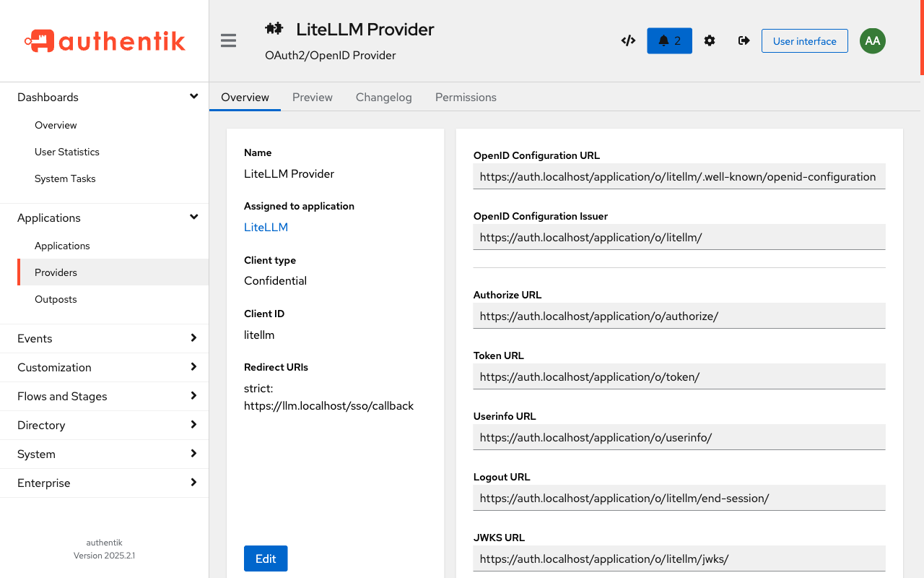The width and height of the screenshot is (924, 578).
Task: Expand the Events section
Action: click(x=105, y=338)
